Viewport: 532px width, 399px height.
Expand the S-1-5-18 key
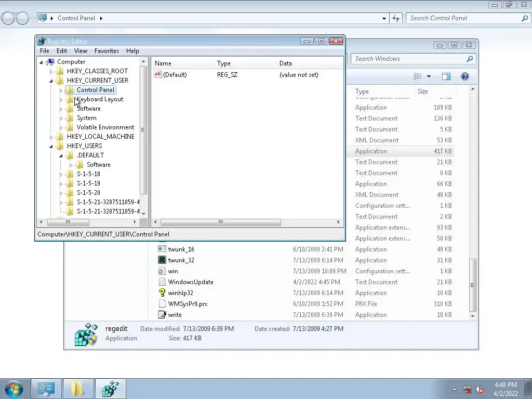(61, 175)
